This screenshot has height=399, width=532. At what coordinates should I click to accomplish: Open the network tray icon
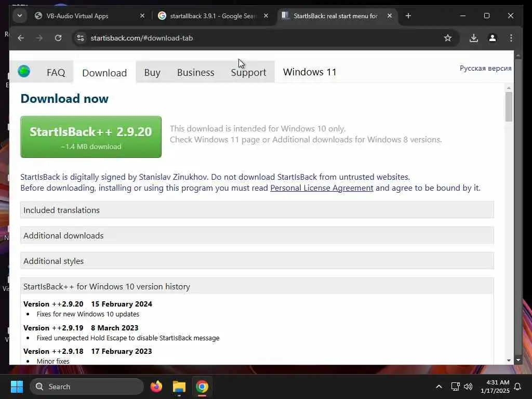(x=455, y=387)
